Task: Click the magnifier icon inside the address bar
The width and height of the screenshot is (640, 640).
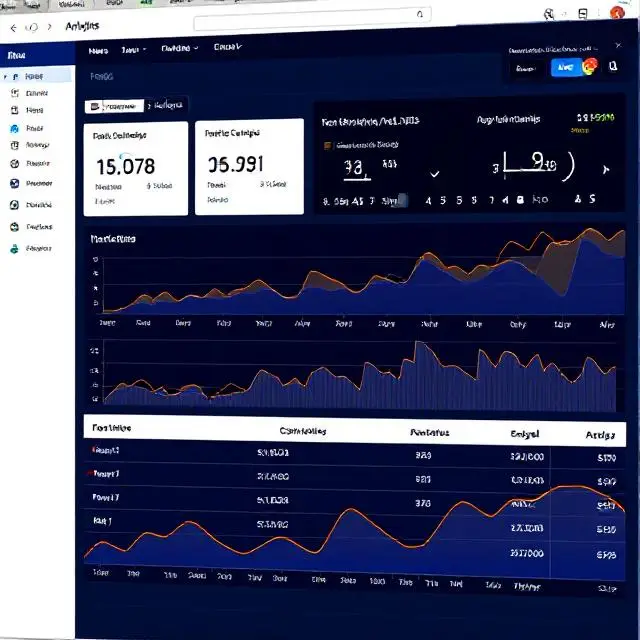Action: (x=418, y=16)
